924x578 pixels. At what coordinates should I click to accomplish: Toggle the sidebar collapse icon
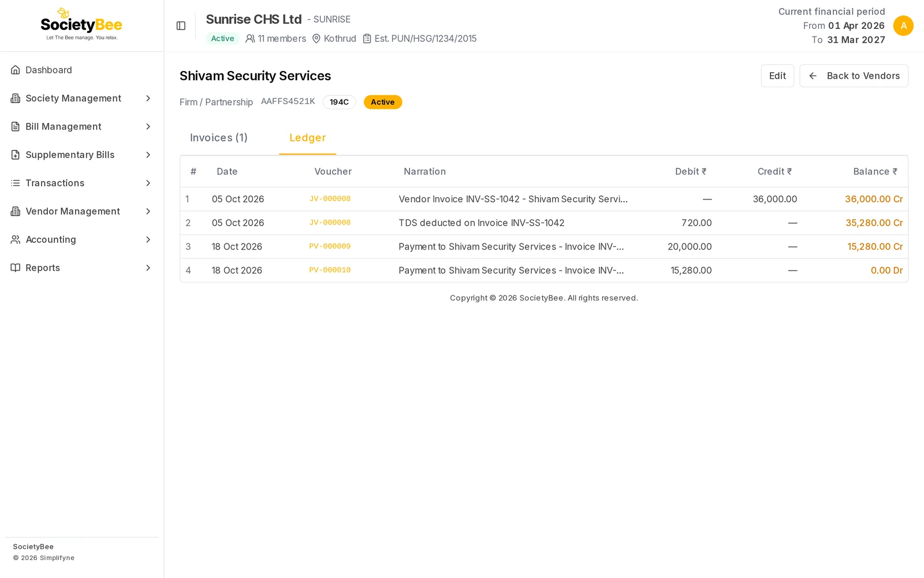click(181, 25)
